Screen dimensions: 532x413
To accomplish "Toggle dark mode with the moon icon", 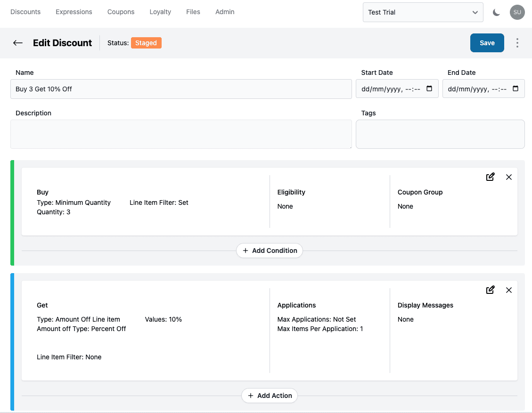I will pyautogui.click(x=496, y=12).
